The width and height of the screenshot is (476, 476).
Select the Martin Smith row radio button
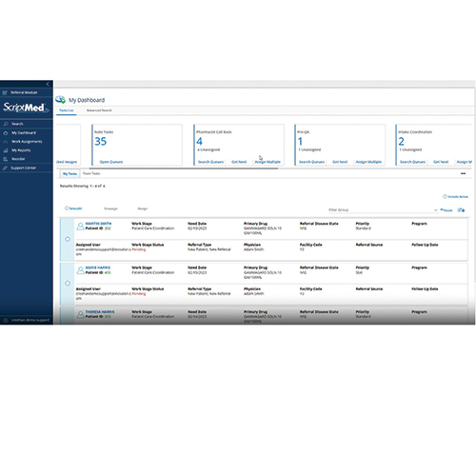pyautogui.click(x=68, y=239)
